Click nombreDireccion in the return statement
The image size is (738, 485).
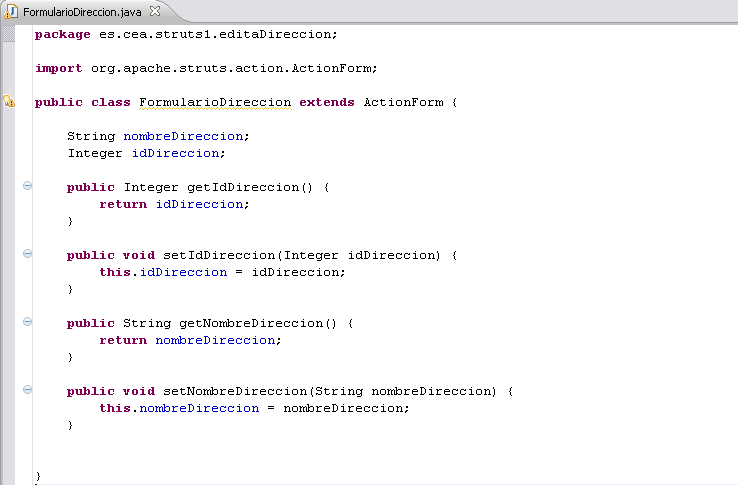tap(216, 340)
